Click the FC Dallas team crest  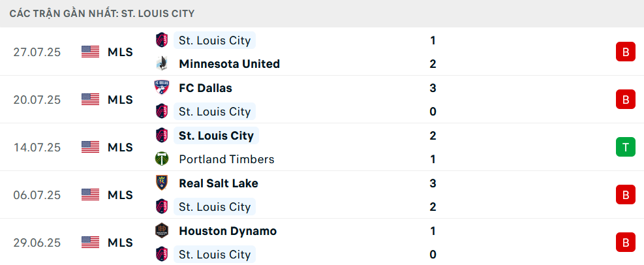(x=161, y=87)
